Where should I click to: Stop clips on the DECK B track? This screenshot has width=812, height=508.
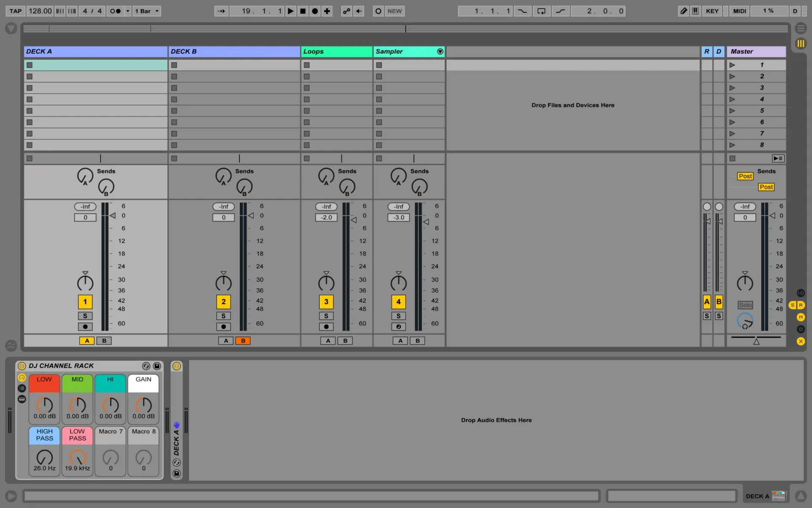tap(174, 159)
